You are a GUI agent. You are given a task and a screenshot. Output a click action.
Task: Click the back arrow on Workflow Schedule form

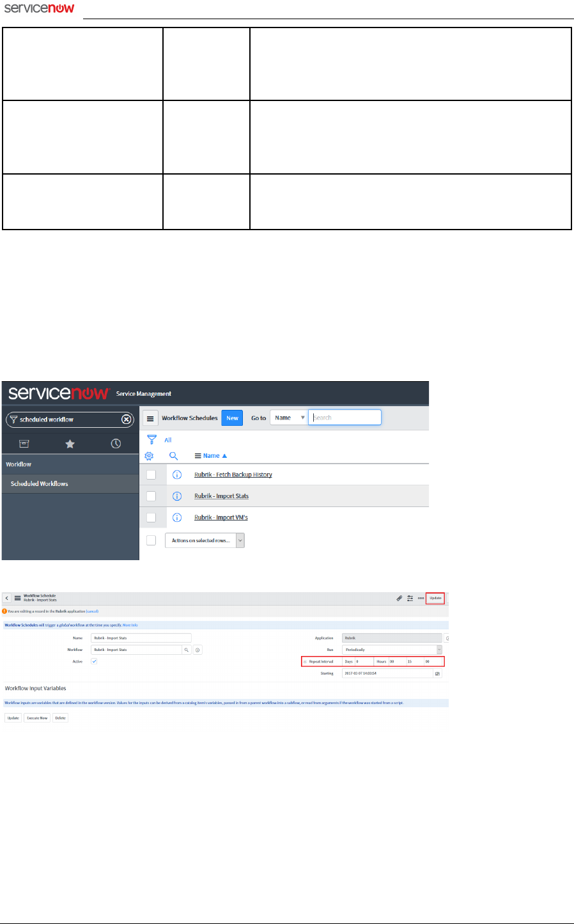pyautogui.click(x=7, y=598)
